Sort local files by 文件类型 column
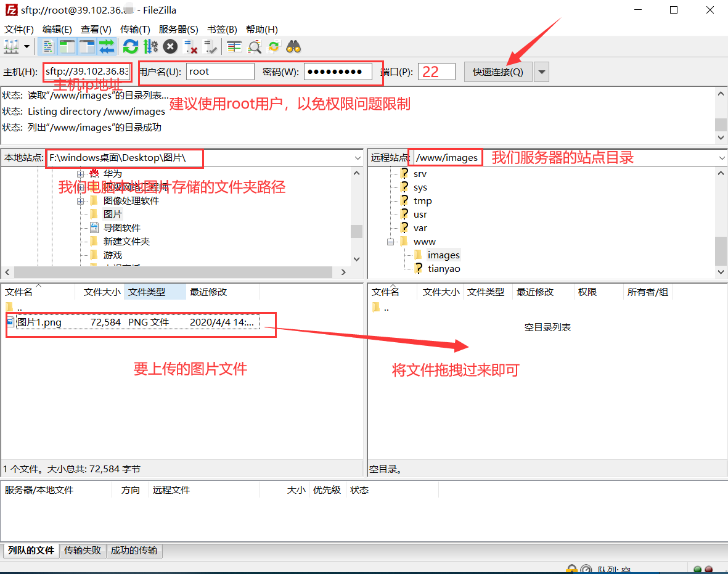Viewport: 728px width, 574px height. click(155, 292)
